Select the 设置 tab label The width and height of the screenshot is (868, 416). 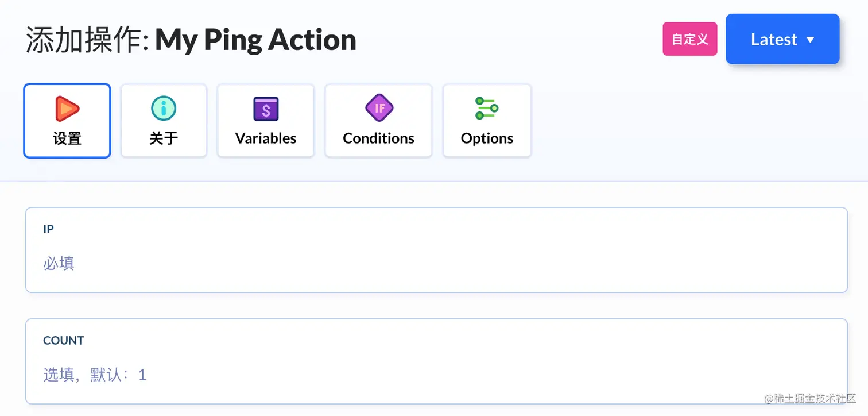coord(67,138)
